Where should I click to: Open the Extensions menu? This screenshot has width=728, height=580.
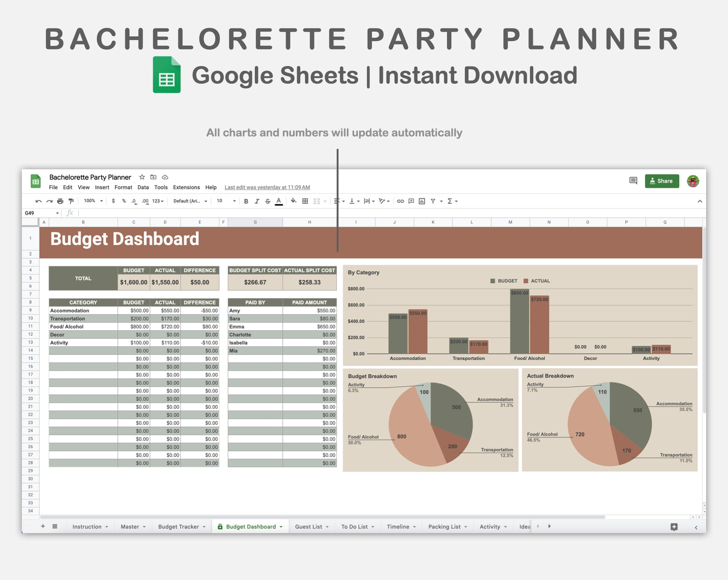pos(186,187)
